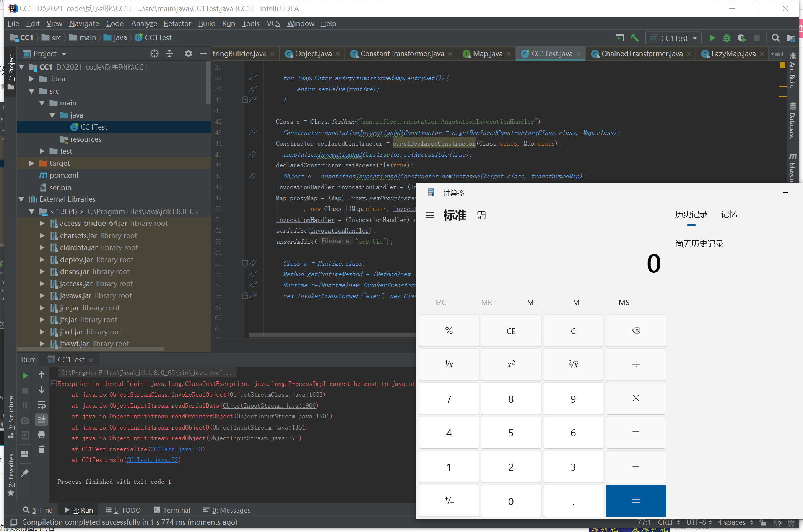Open Search Everywhere magnifier icon

point(775,38)
